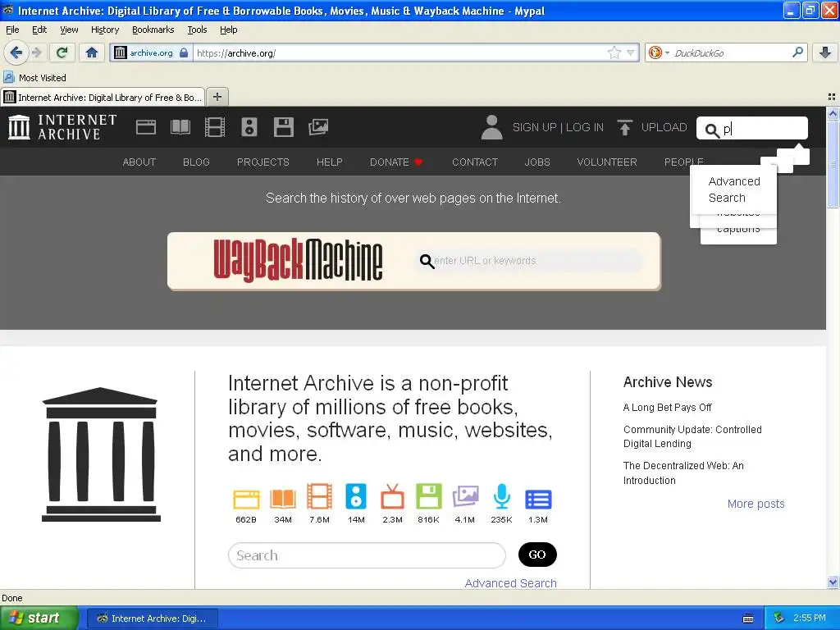Click the green software 816K icon
Image resolution: width=840 pixels, height=630 pixels.
[x=428, y=496]
